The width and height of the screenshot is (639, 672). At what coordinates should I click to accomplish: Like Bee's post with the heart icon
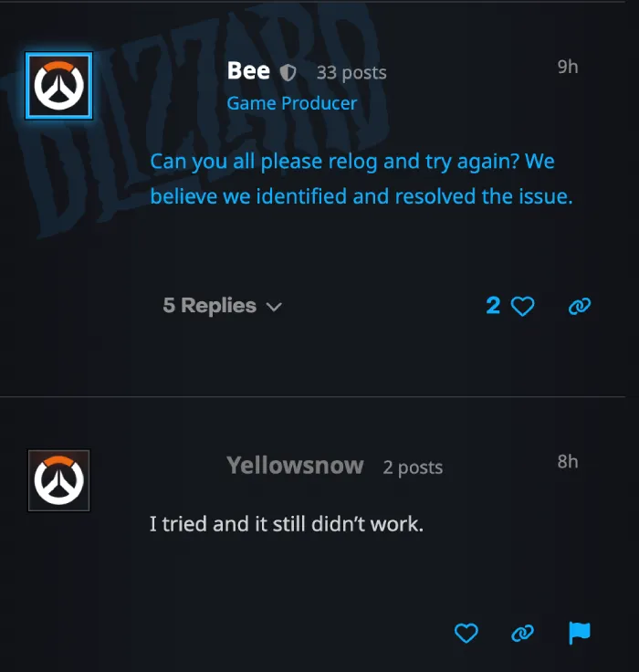[x=523, y=307]
